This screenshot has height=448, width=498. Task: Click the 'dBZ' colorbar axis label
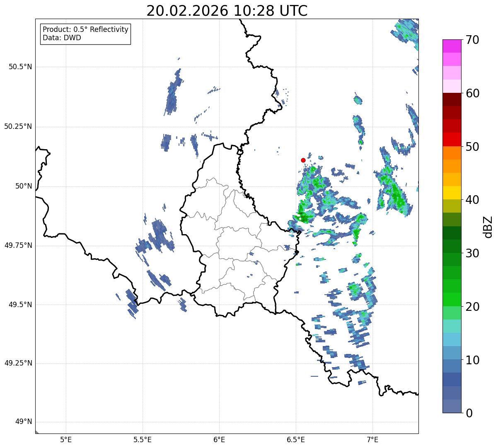(x=488, y=226)
